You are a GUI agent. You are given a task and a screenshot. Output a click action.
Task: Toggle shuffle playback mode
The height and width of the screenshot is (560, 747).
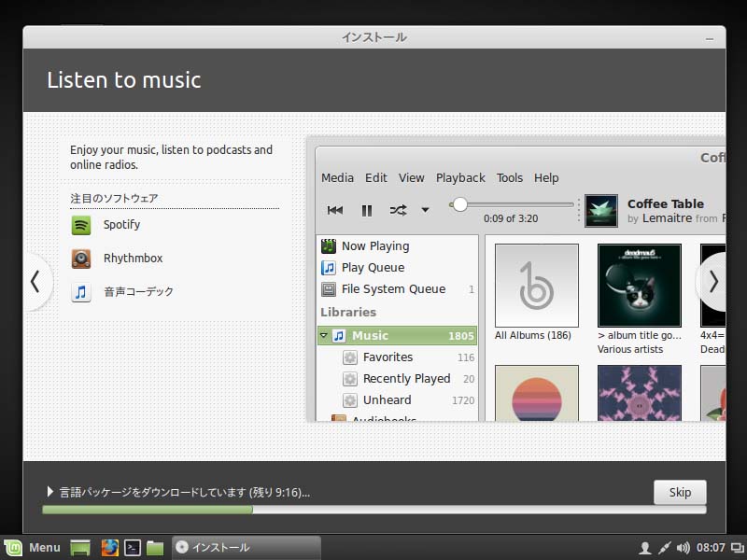click(x=398, y=210)
